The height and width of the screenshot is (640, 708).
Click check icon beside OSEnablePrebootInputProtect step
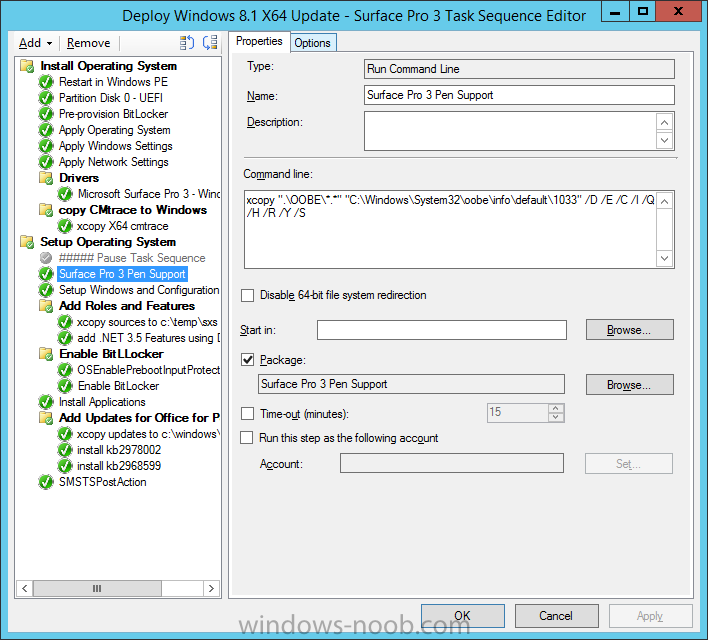[65, 370]
